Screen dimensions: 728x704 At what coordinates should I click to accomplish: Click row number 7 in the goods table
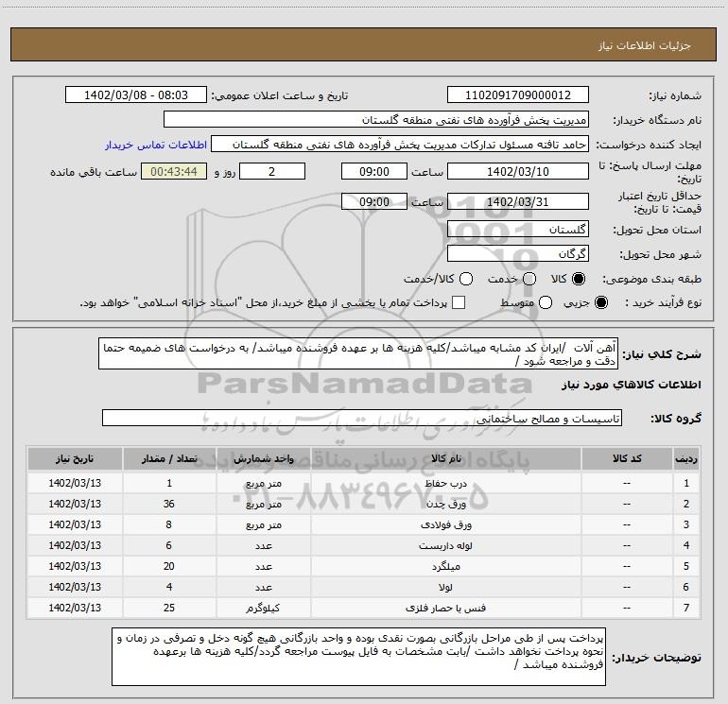click(x=686, y=608)
